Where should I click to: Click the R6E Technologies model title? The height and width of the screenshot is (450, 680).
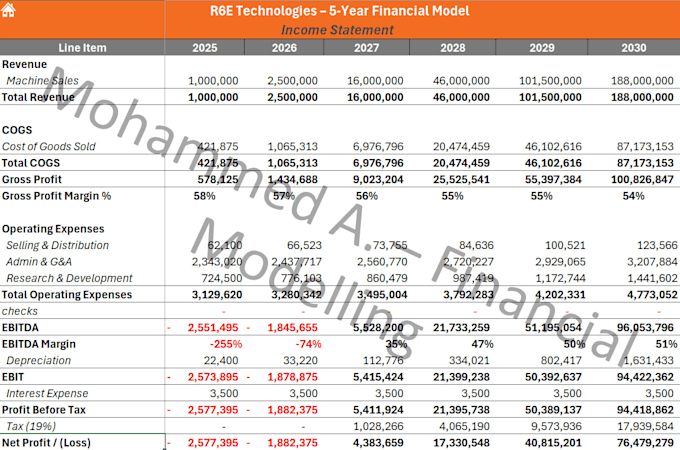pos(340,11)
